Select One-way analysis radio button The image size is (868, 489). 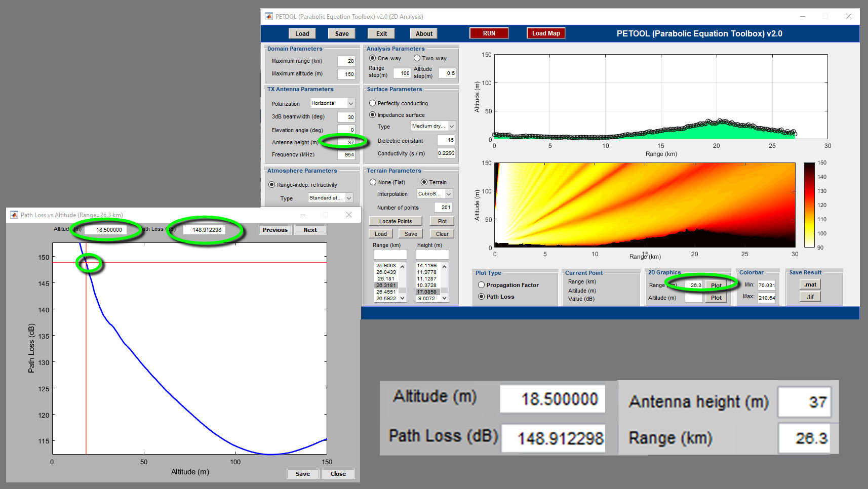tap(372, 58)
